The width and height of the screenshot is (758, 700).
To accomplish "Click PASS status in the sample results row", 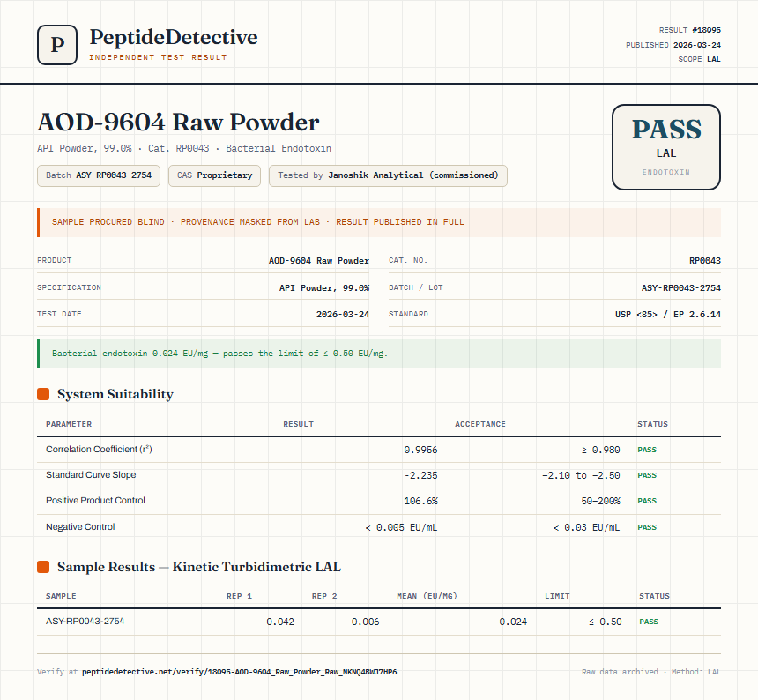I will click(649, 622).
